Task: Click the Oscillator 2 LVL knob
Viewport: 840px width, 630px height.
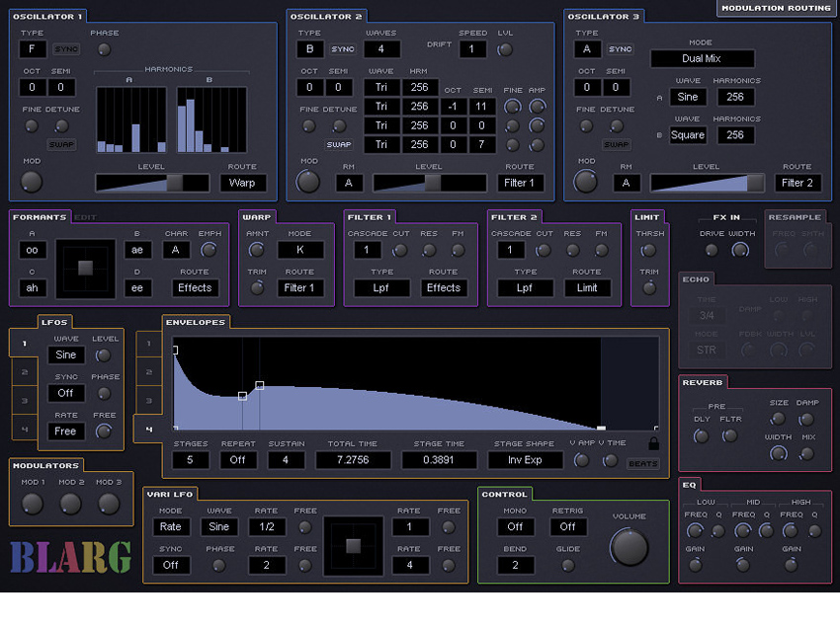Action: pyautogui.click(x=505, y=49)
